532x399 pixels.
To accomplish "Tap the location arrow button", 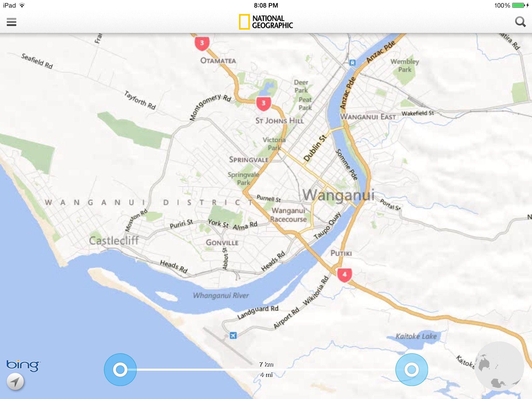I will pyautogui.click(x=15, y=382).
